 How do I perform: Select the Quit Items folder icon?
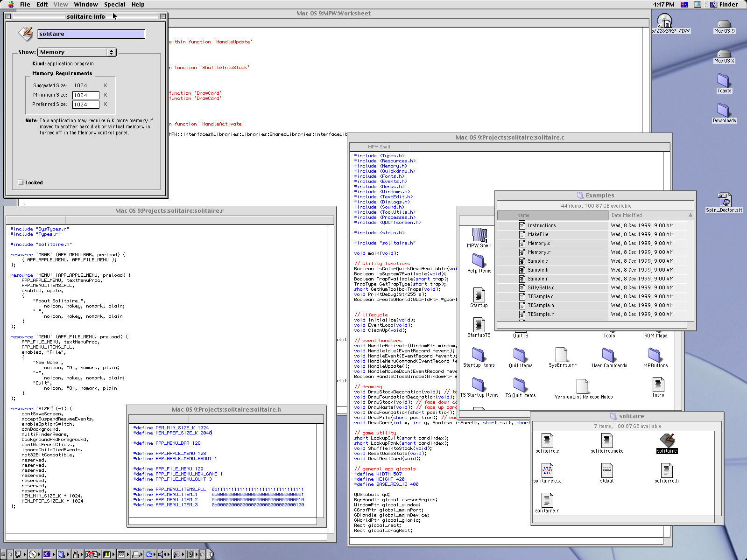click(520, 355)
